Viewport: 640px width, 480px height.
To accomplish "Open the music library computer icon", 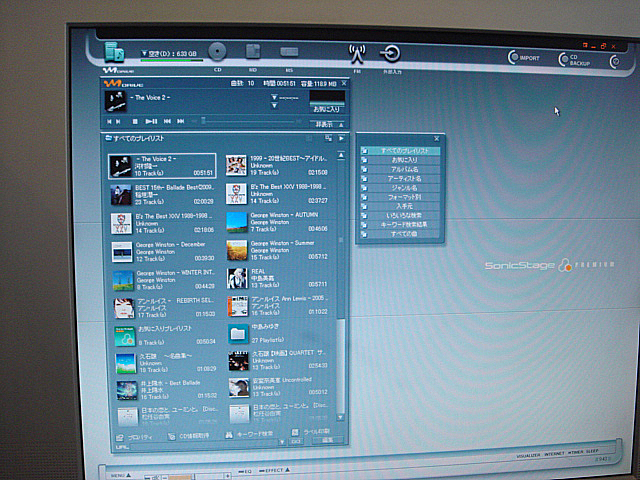I will [x=114, y=52].
